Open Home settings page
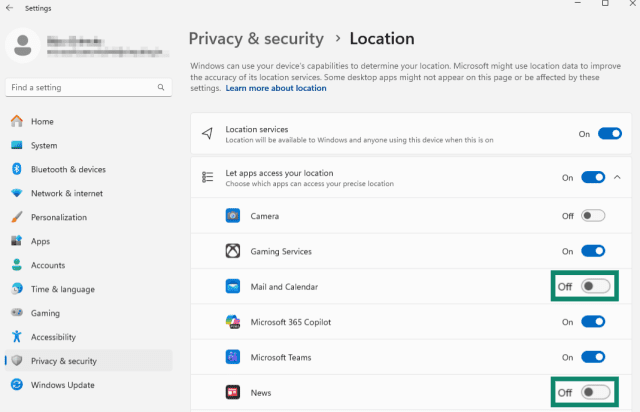 (89, 121)
